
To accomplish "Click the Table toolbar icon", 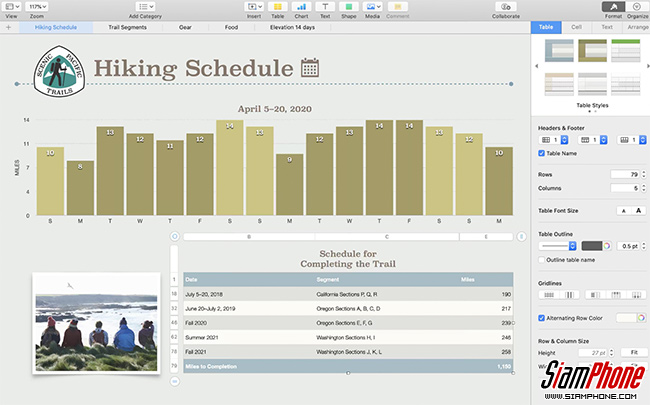I will (277, 7).
